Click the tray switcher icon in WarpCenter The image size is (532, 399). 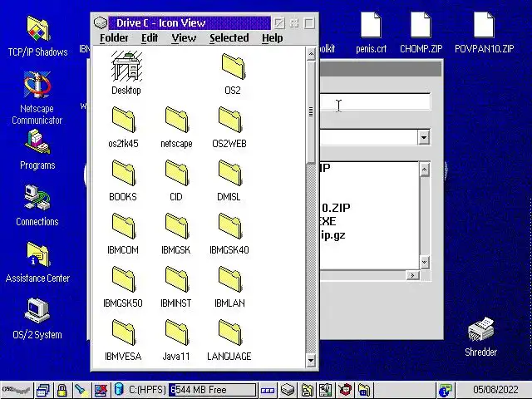[x=268, y=390]
